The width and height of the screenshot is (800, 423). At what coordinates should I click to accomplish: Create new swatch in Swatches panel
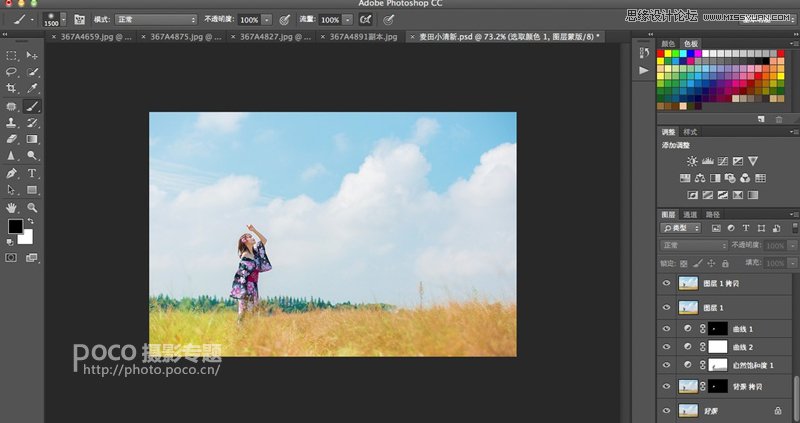[761, 119]
